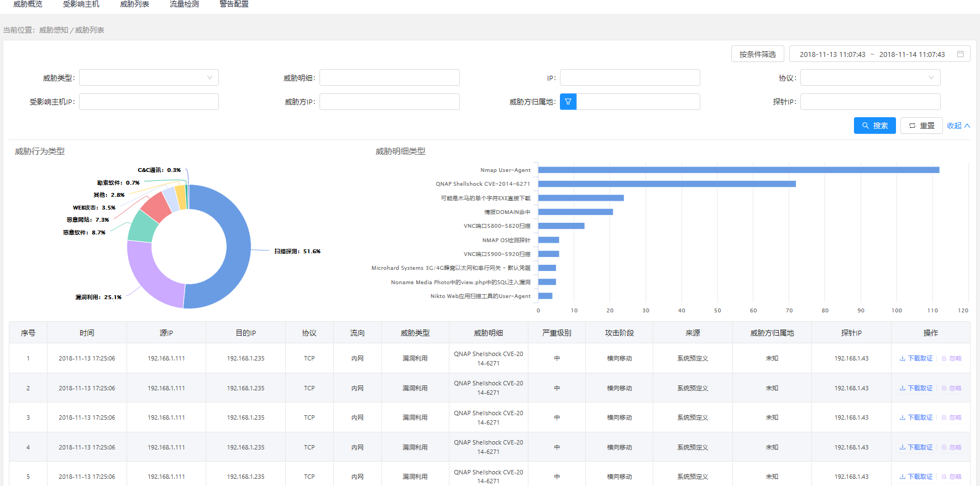Select the blue 扫描探测 donut segment
The width and height of the screenshot is (980, 486).
click(x=238, y=246)
